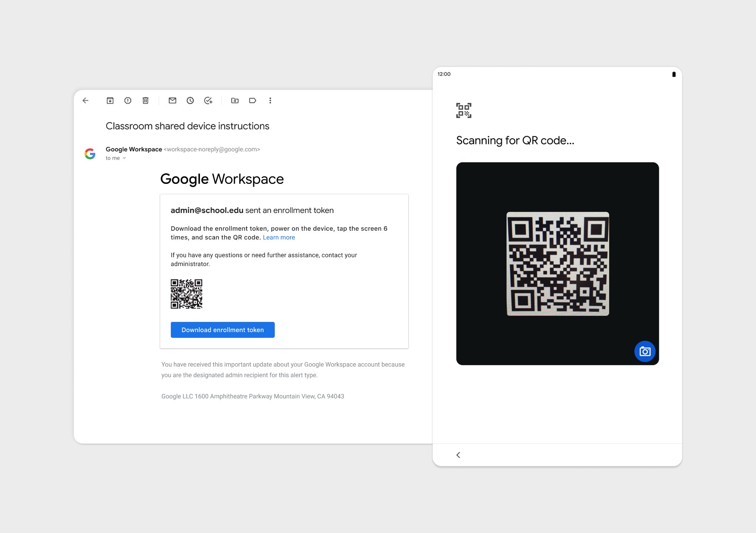
Task: Delete the email with trash icon
Action: [x=146, y=101]
